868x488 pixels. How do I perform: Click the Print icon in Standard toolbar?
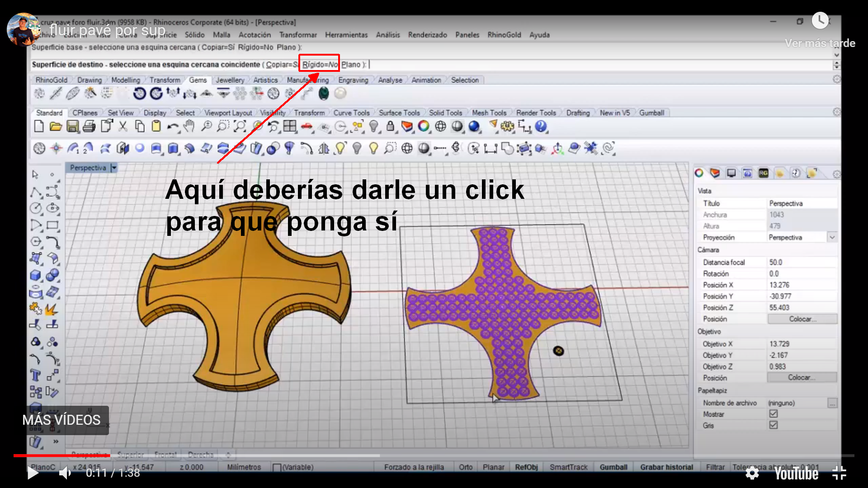click(89, 127)
